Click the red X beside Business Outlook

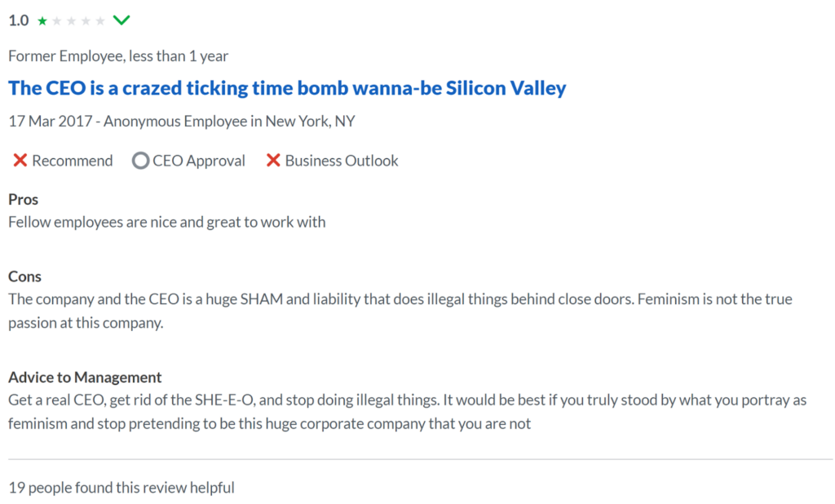coord(273,161)
